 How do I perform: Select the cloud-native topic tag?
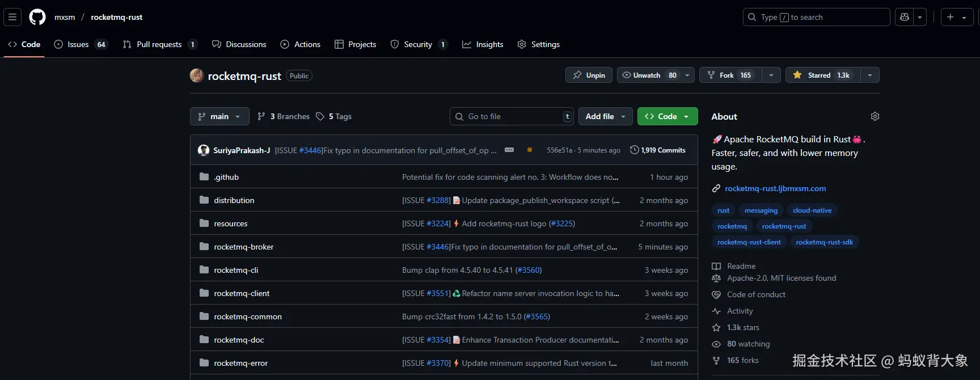pyautogui.click(x=812, y=210)
